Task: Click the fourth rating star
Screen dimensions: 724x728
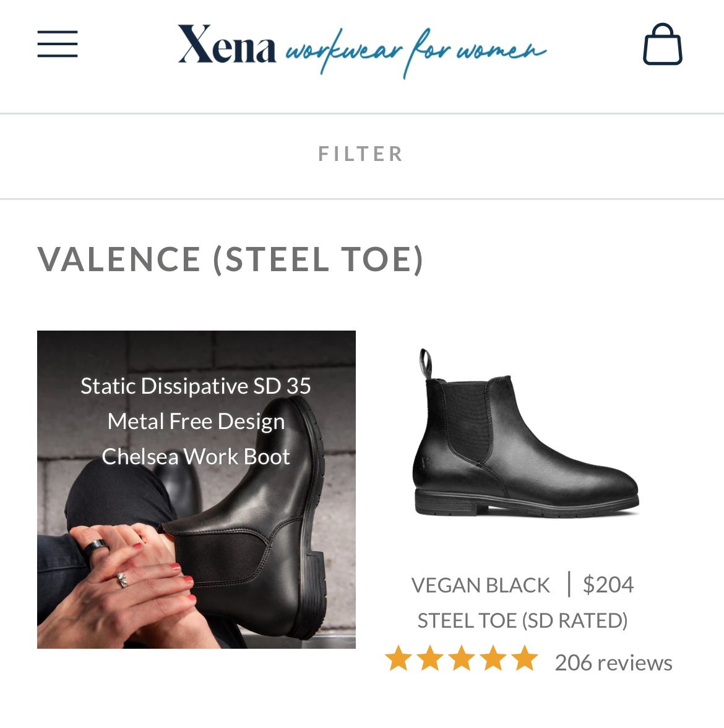Action: (x=493, y=659)
